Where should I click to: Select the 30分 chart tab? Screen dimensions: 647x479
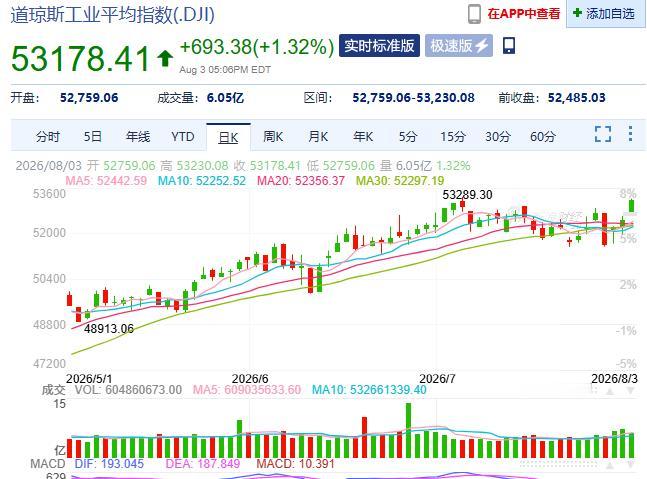(x=498, y=137)
